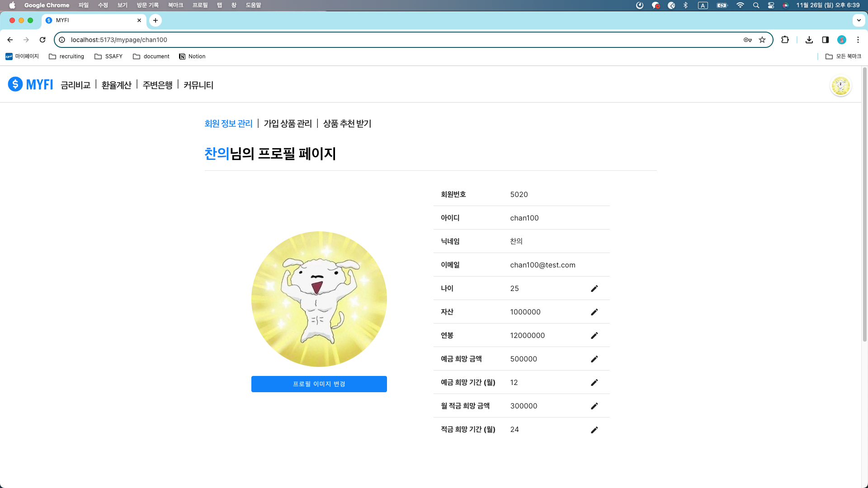Expand Chrome tab search chevron
868x488 pixels.
[859, 20]
